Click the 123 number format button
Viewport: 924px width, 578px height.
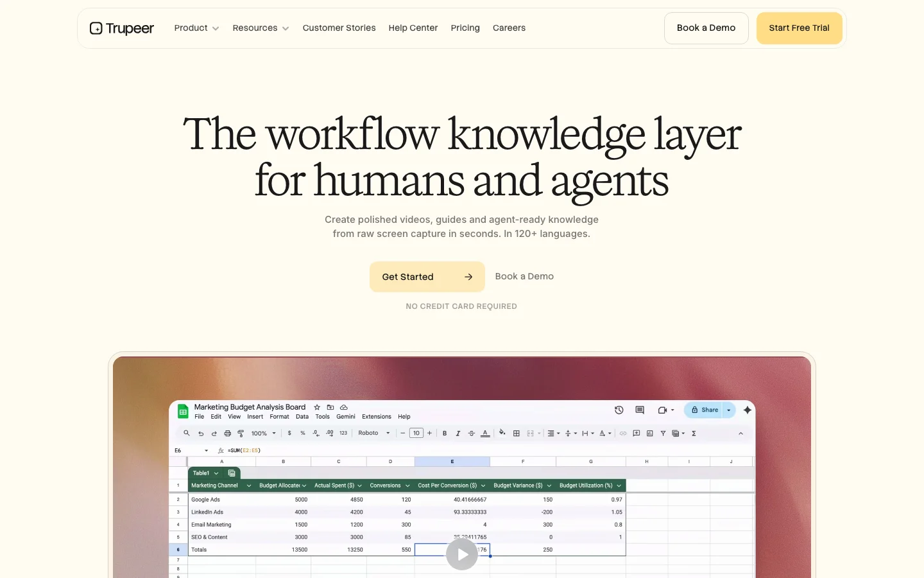click(343, 433)
